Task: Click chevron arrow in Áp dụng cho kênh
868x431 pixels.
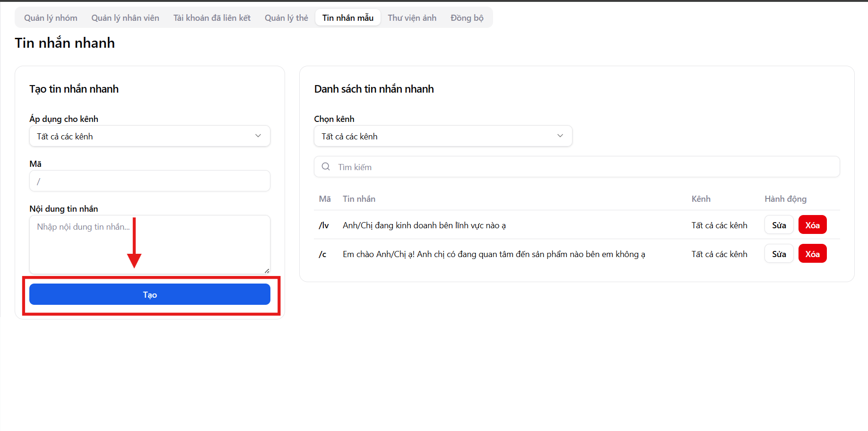Action: tap(258, 136)
